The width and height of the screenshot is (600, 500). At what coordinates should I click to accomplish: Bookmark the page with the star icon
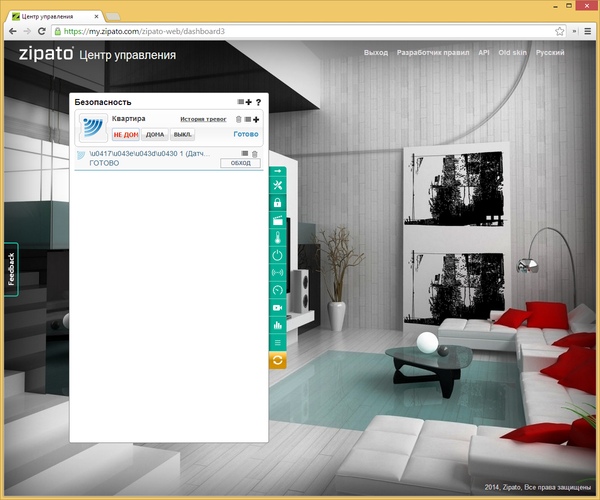point(559,31)
